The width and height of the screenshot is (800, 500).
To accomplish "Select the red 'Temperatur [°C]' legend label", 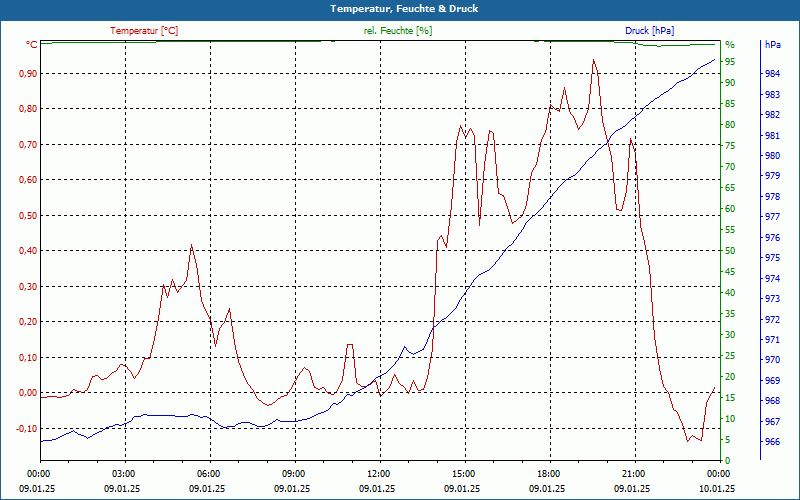I will coord(144,31).
